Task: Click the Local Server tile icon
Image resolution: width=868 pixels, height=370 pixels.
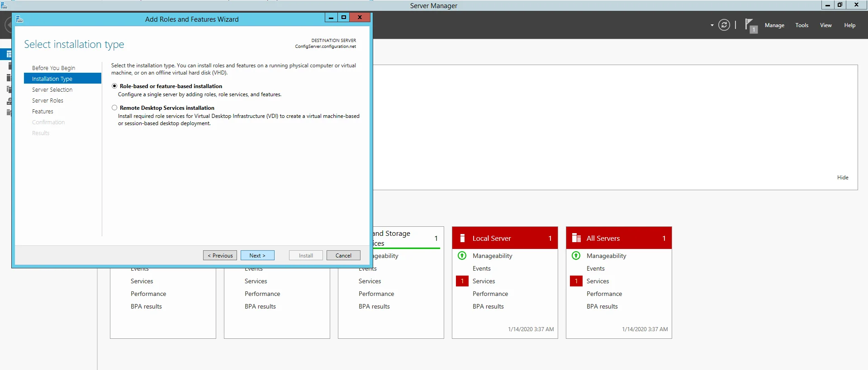Action: click(x=462, y=238)
